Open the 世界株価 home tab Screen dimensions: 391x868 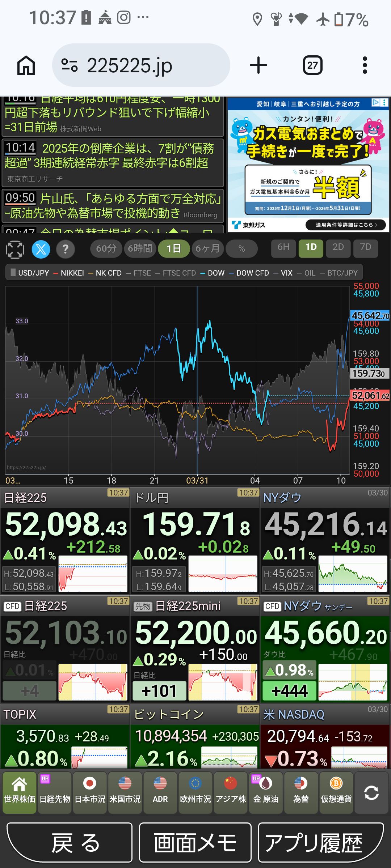coord(20,793)
